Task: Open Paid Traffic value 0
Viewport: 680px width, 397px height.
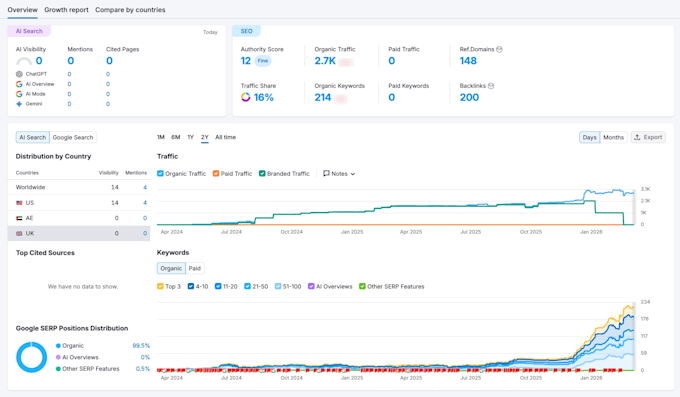Action: click(392, 61)
